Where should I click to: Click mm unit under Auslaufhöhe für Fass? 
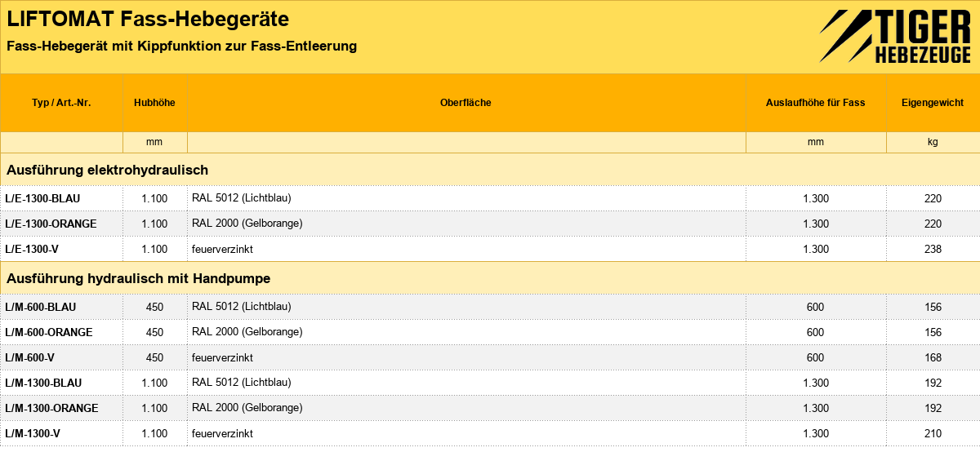(x=815, y=142)
